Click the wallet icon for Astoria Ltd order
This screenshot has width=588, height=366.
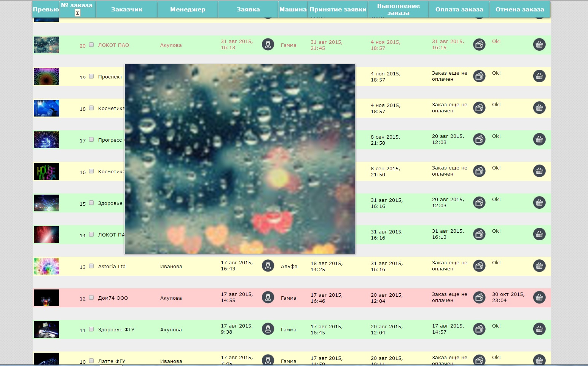tap(479, 266)
